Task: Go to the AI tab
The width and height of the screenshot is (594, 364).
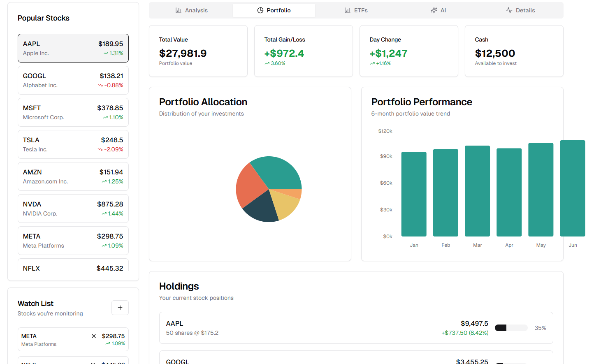Action: pos(439,10)
